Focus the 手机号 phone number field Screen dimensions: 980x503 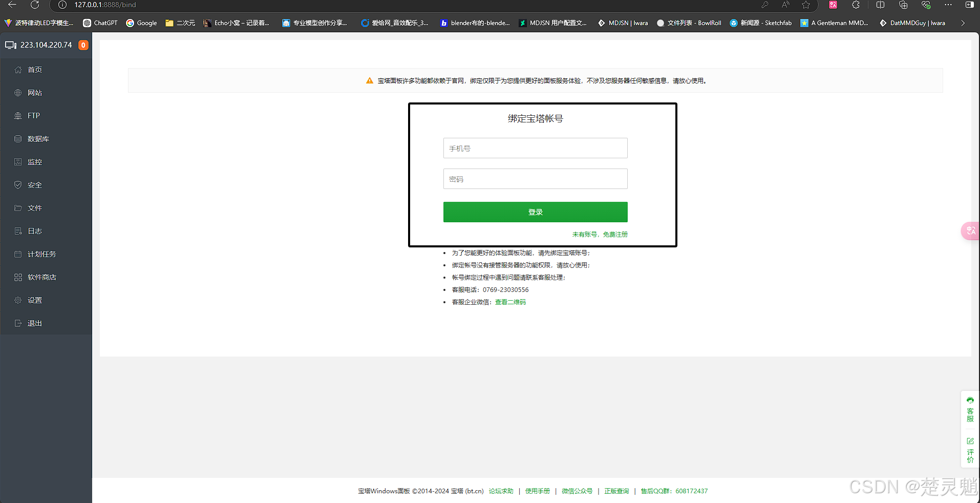535,148
